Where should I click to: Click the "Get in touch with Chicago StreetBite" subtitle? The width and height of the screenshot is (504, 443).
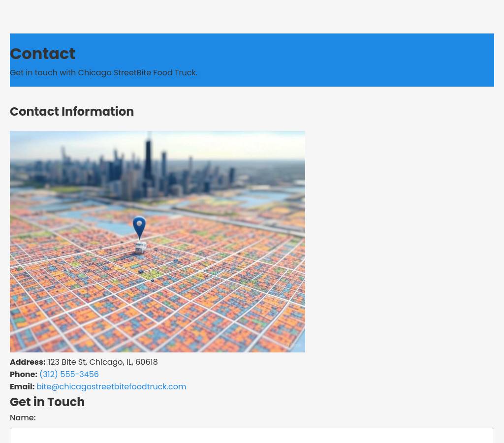pyautogui.click(x=103, y=72)
